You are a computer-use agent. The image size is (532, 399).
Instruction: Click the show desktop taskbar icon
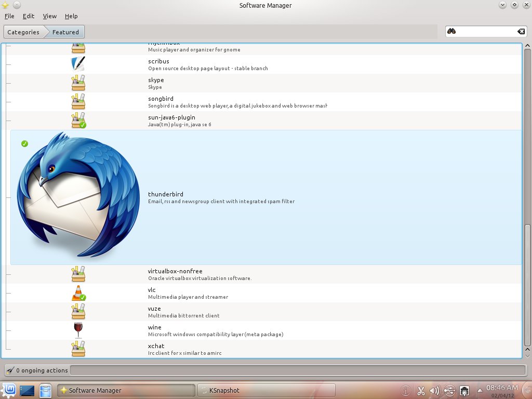click(x=27, y=391)
